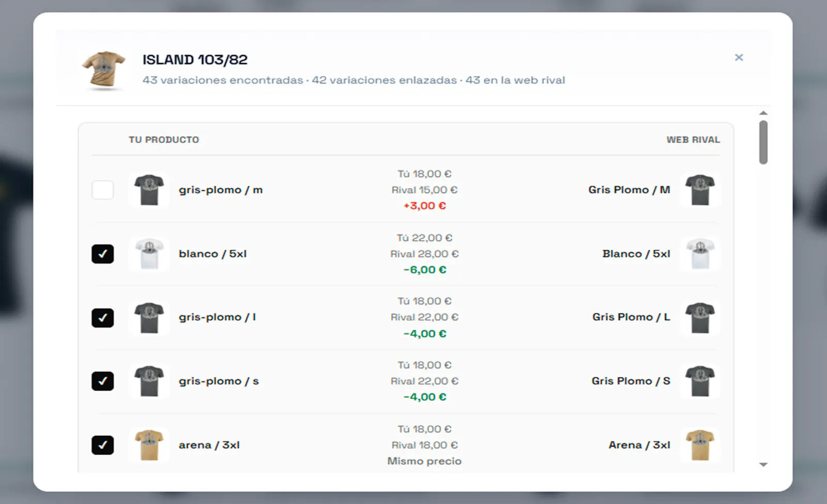Click the 'TU PRODUCTO' column header
The width and height of the screenshot is (827, 504).
tap(164, 140)
